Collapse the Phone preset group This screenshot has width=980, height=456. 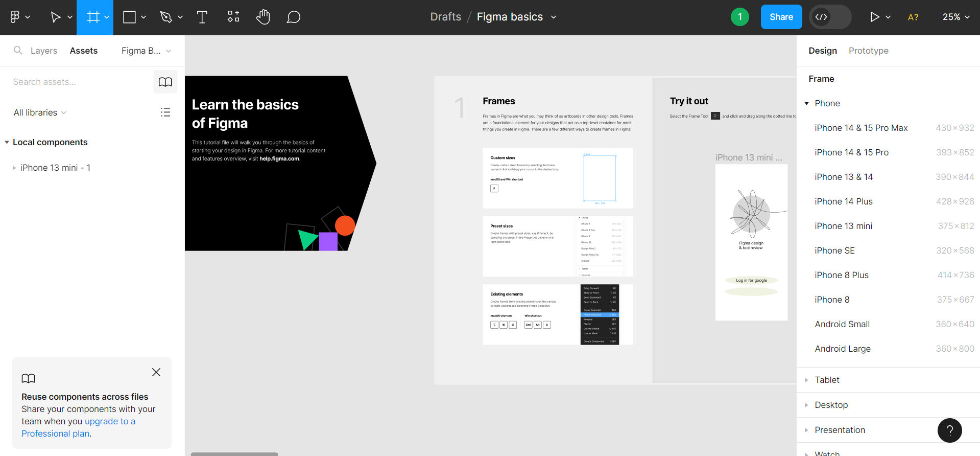click(807, 103)
